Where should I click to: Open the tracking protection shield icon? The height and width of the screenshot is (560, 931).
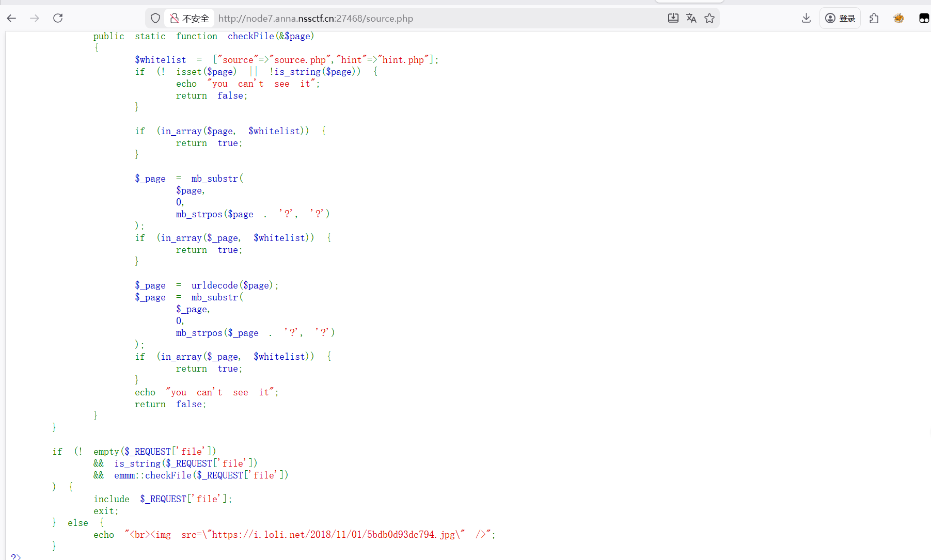click(x=155, y=19)
